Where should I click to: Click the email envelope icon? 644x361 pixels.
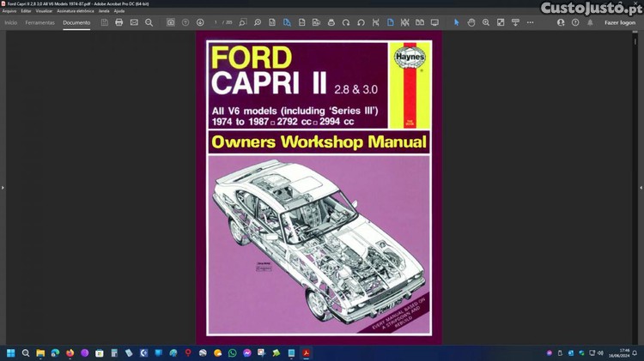coord(134,22)
